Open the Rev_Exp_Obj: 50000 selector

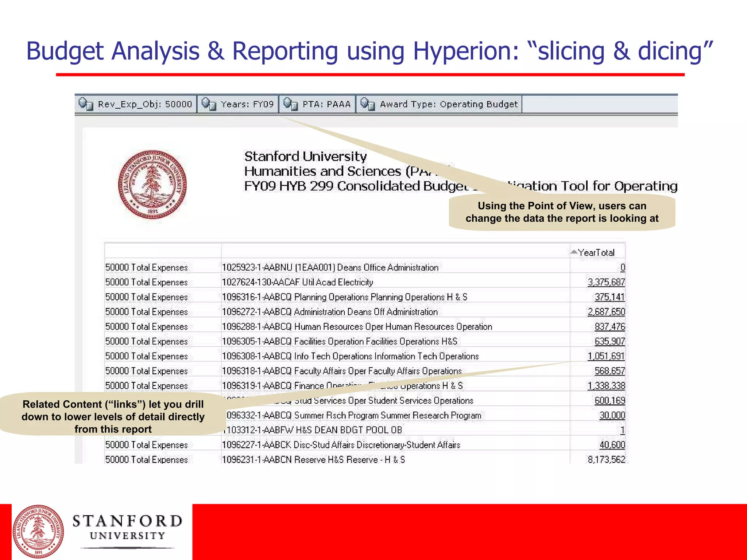[x=136, y=105]
